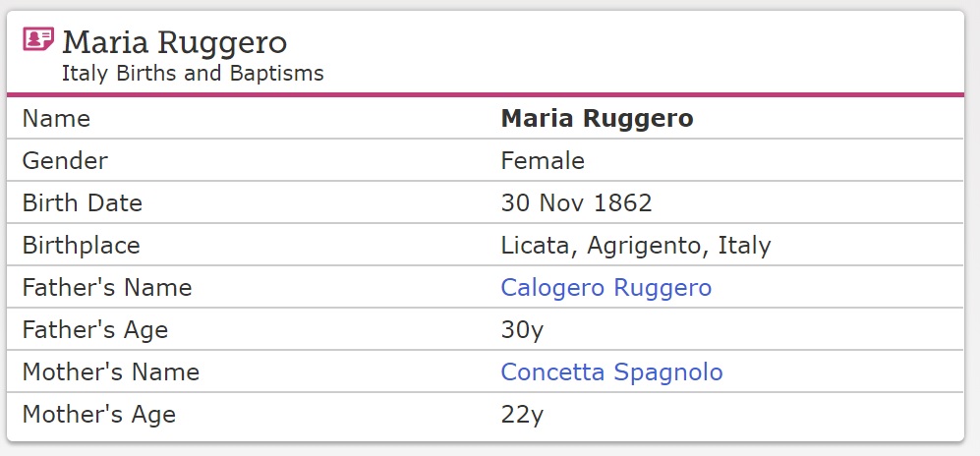Click the pink record card icon
Viewport: 980px width, 456px height.
pos(38,40)
